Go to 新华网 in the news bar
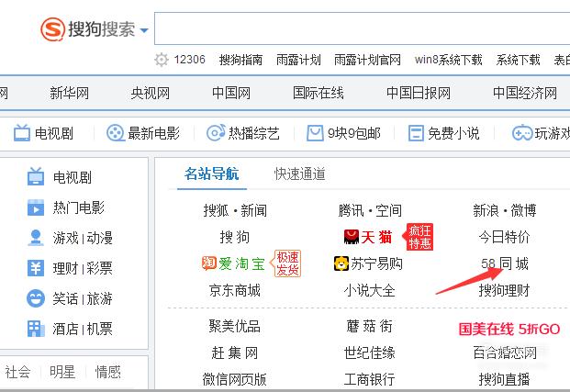 (x=69, y=93)
